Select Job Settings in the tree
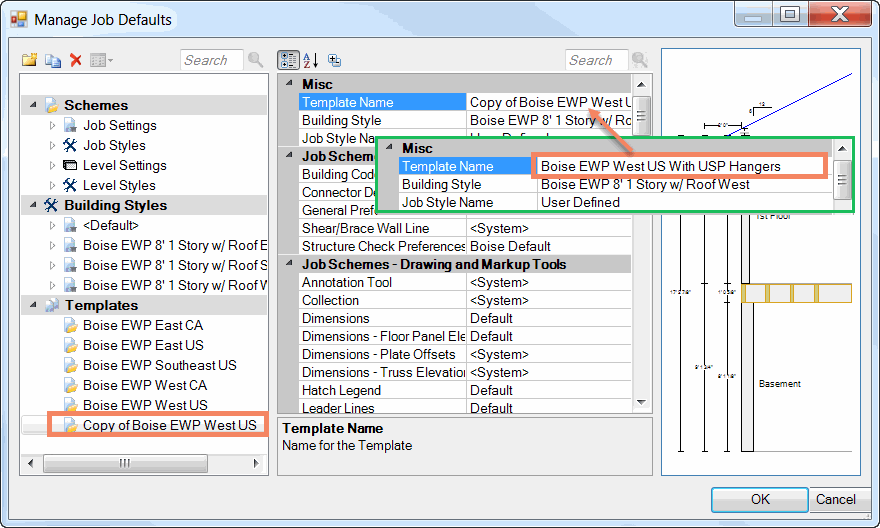The height and width of the screenshot is (528, 880). point(120,125)
